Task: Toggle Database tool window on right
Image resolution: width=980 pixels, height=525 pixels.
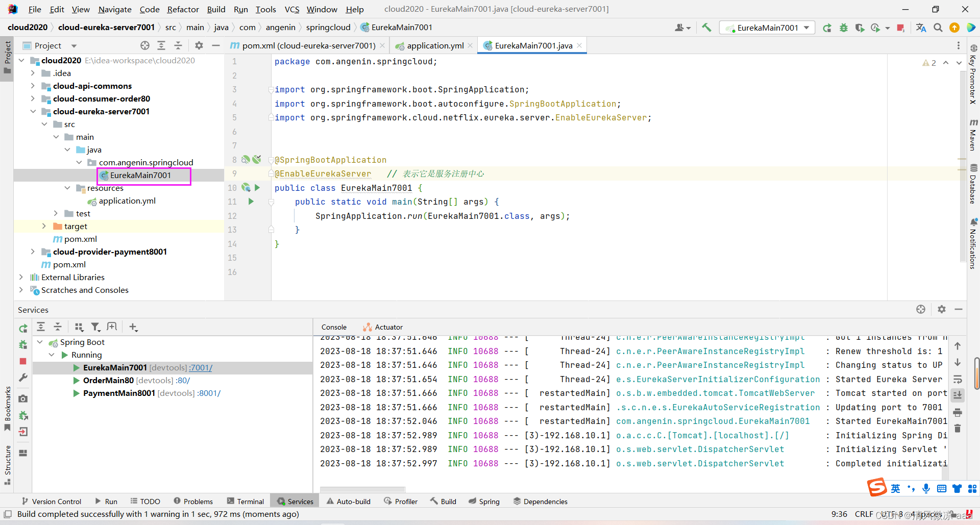Action: 973,184
